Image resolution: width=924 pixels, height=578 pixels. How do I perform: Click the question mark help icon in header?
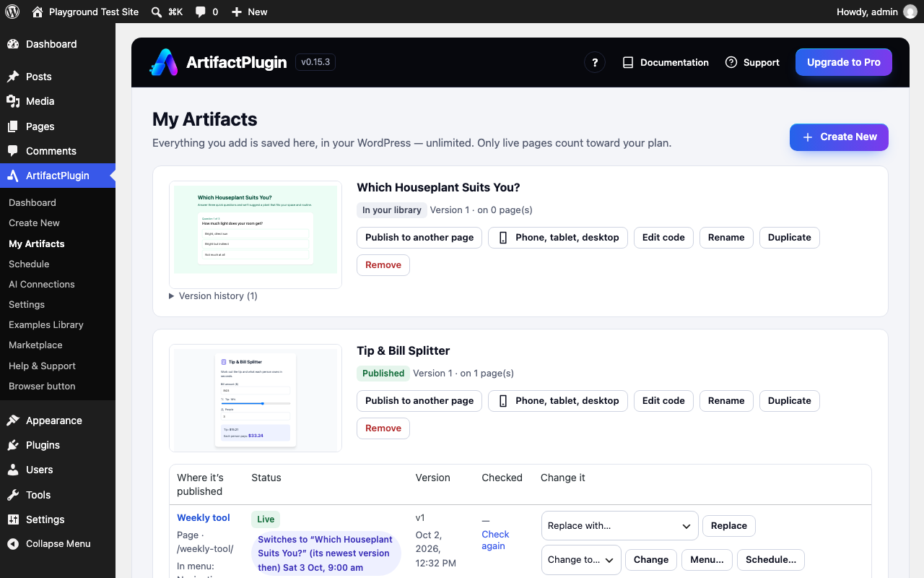[x=595, y=63]
